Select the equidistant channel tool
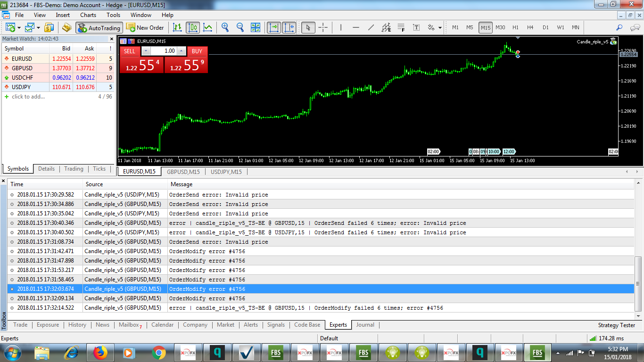 pyautogui.click(x=386, y=27)
